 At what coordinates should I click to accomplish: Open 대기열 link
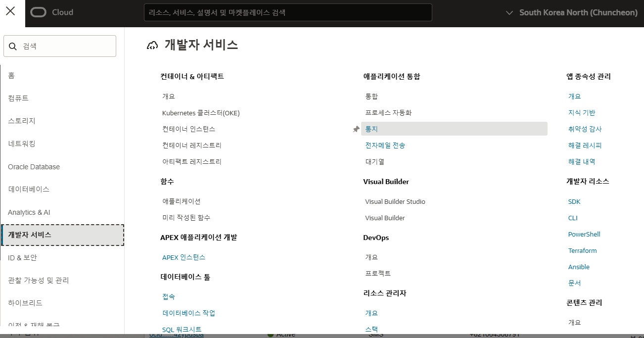click(x=375, y=162)
